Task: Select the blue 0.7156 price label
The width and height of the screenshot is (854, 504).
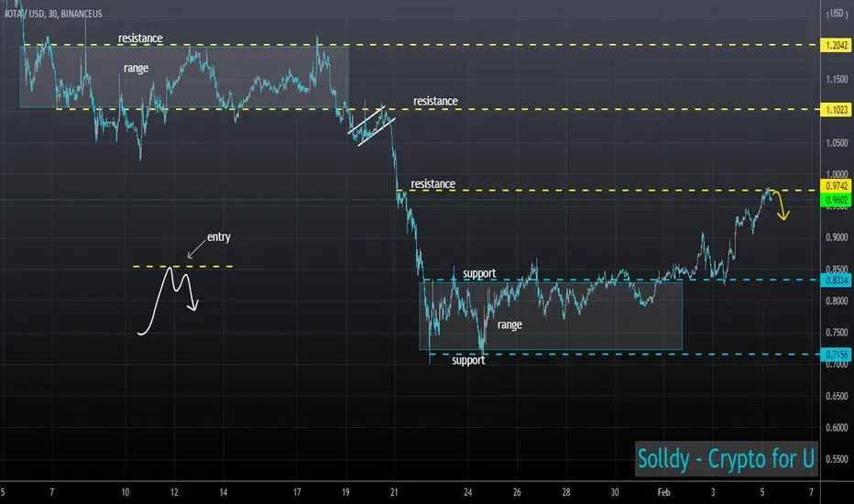Action: [x=836, y=355]
